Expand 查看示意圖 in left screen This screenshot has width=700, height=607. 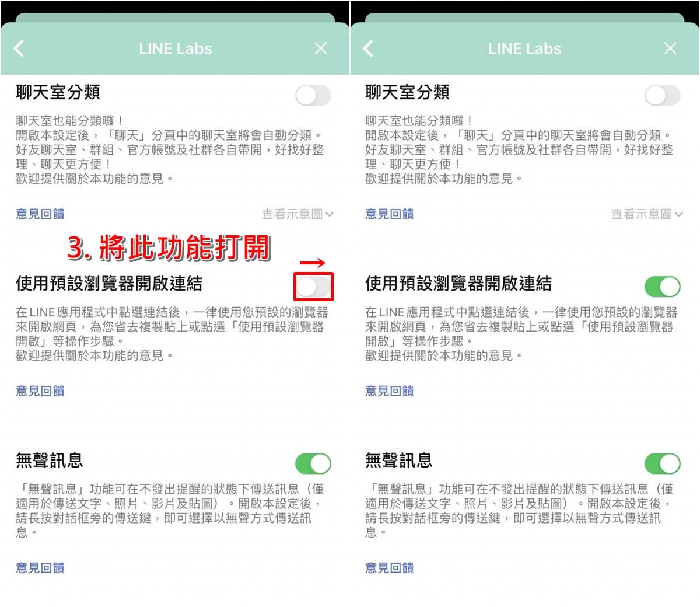point(297,214)
